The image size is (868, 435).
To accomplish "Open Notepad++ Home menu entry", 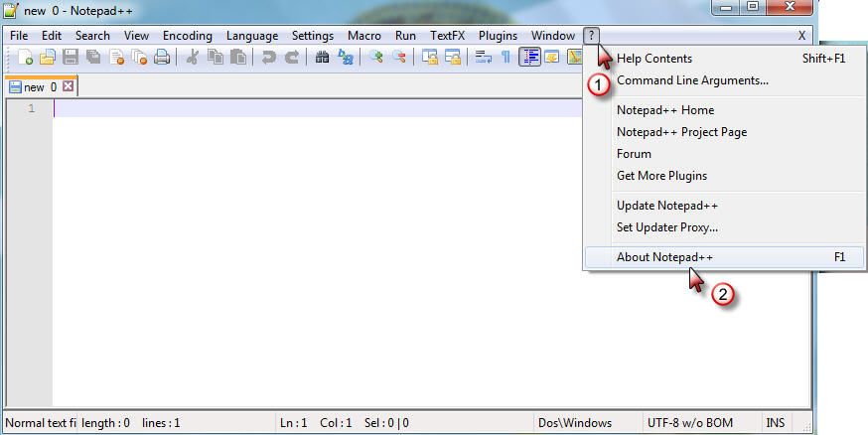I will pos(725,109).
